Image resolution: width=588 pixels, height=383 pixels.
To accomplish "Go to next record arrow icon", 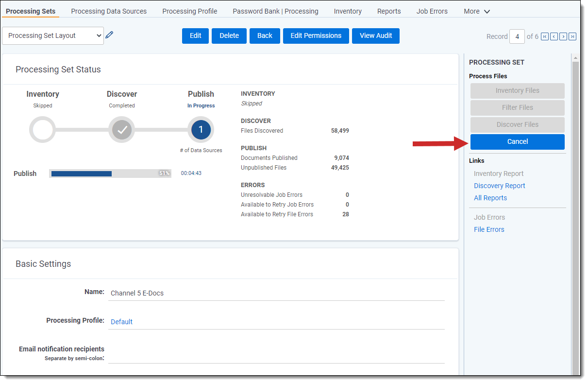I will [563, 36].
